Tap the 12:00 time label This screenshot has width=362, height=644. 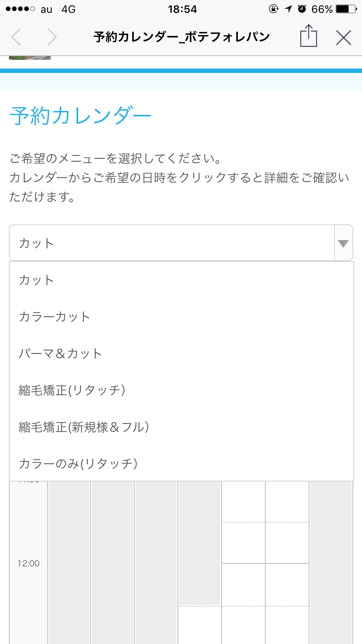29,563
